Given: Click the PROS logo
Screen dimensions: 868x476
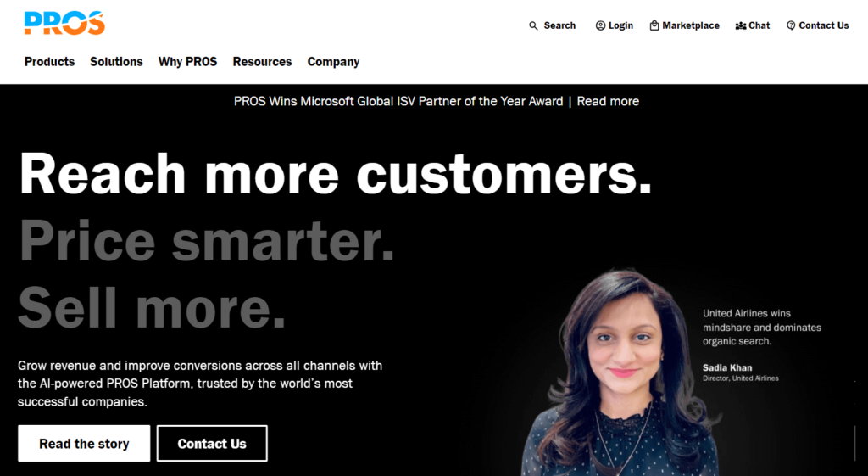Looking at the screenshot, I should pyautogui.click(x=64, y=23).
